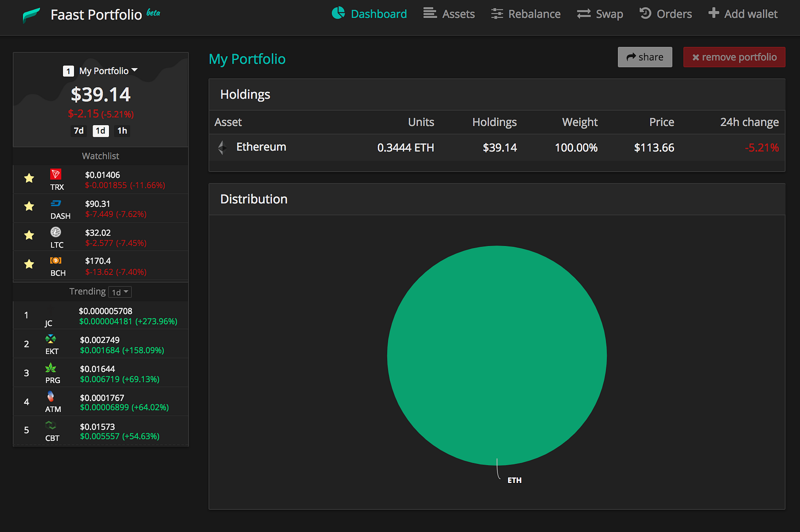Click the 24h change column header
Screen dimensions: 800x532
coord(749,122)
